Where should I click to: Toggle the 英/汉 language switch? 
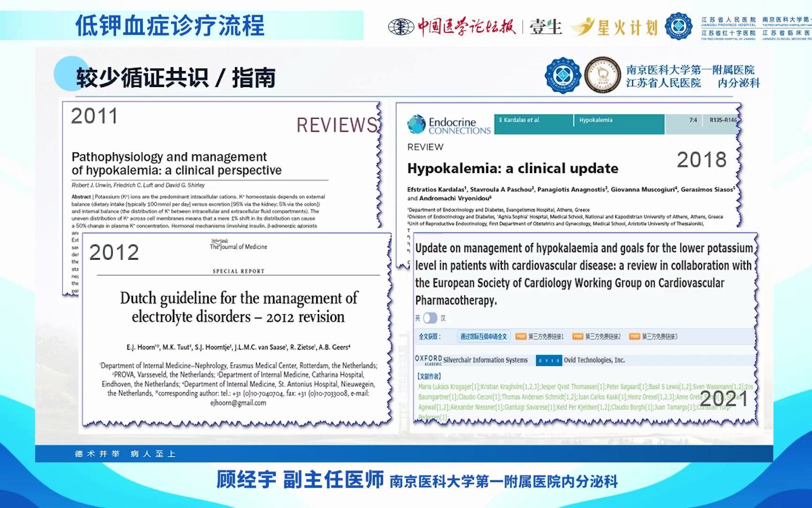(x=430, y=318)
